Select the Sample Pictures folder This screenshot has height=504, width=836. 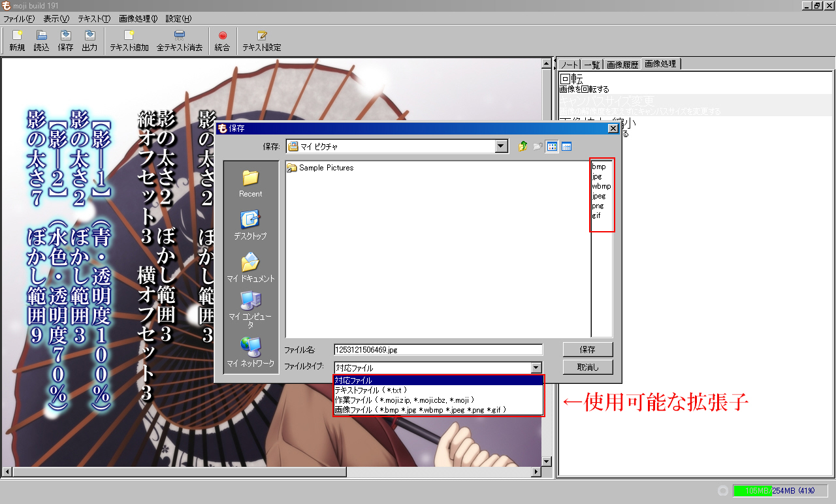tap(320, 168)
